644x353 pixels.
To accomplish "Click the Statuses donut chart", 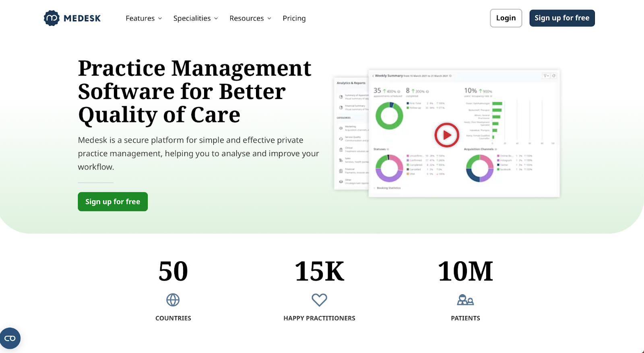I will (389, 168).
